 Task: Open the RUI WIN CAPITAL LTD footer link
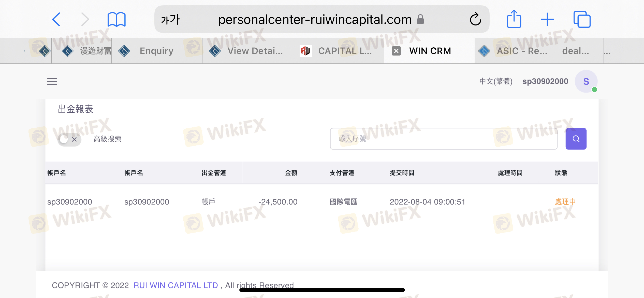[175, 285]
